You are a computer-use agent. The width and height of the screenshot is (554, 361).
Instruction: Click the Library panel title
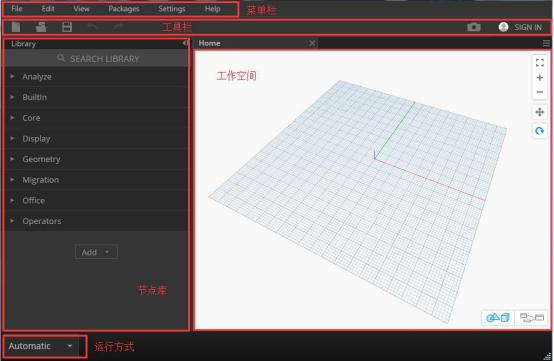[x=24, y=44]
